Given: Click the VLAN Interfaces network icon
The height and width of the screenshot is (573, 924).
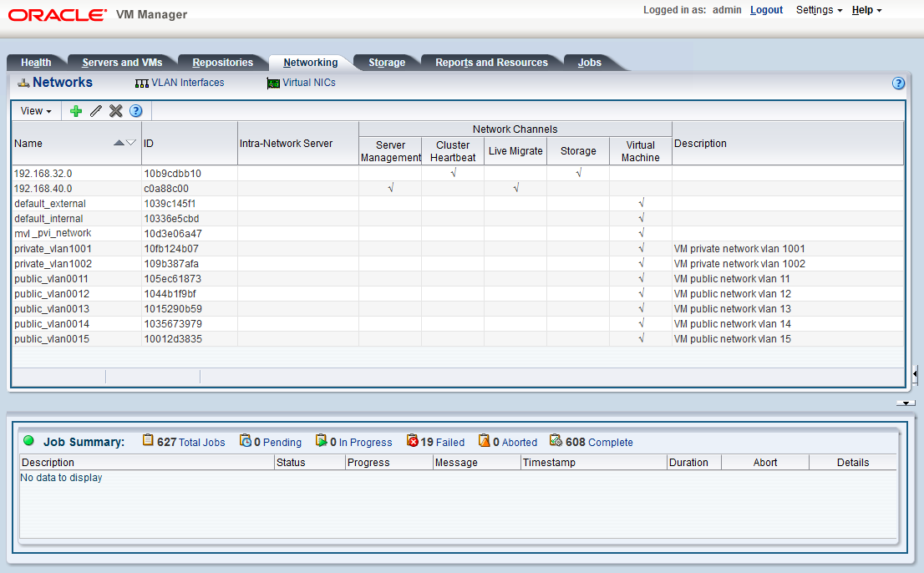Looking at the screenshot, I should point(141,83).
